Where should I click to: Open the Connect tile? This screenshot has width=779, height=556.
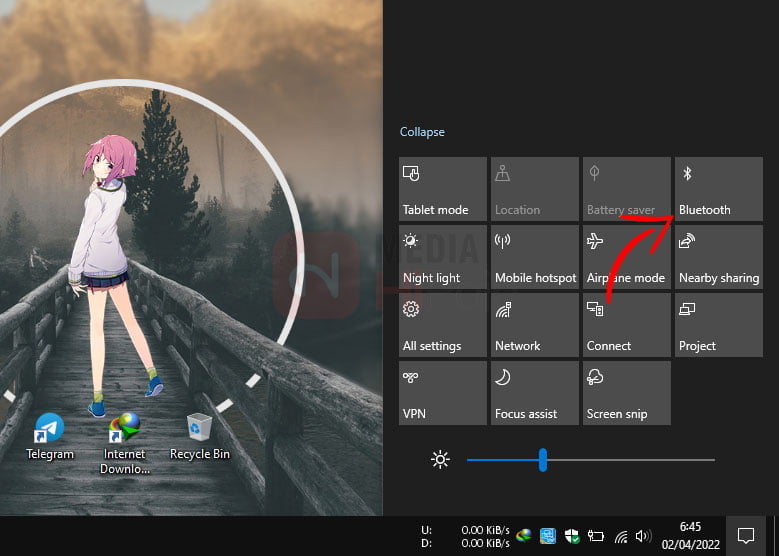pos(626,325)
